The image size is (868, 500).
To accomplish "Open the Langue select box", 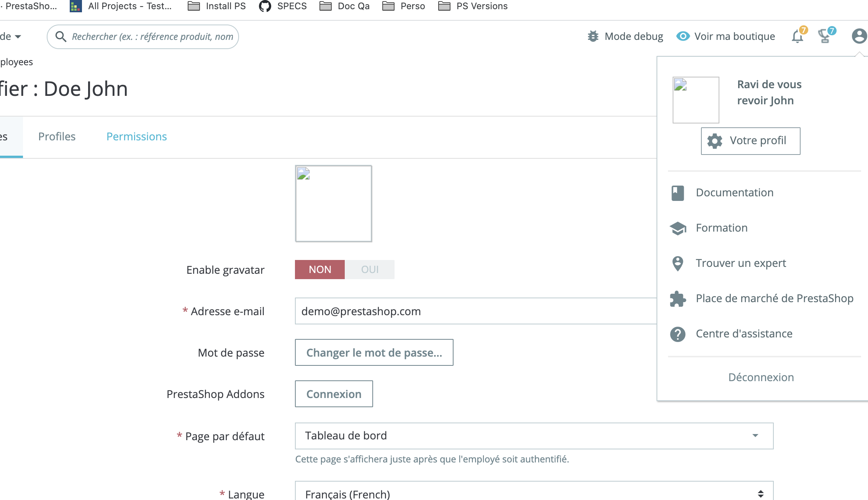I will 534,493.
